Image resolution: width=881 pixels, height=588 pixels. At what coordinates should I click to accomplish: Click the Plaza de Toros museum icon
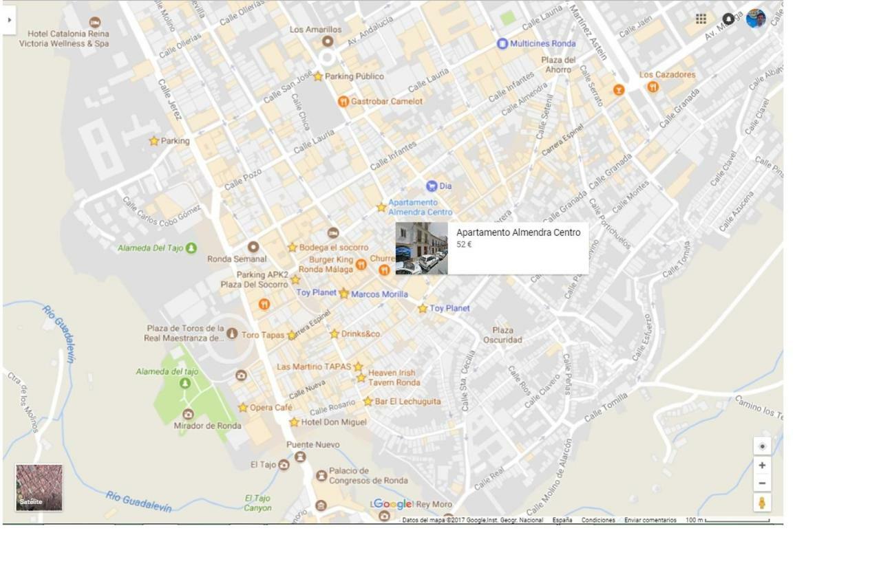tap(232, 334)
